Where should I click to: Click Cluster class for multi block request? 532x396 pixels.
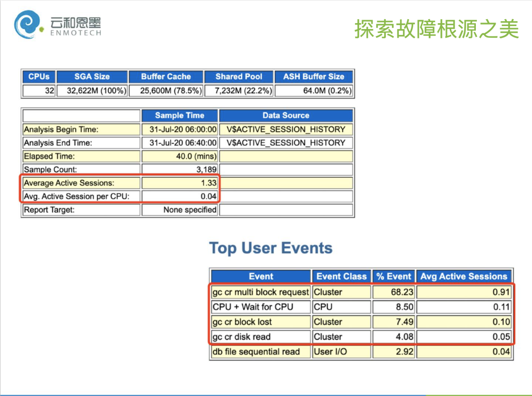341,292
